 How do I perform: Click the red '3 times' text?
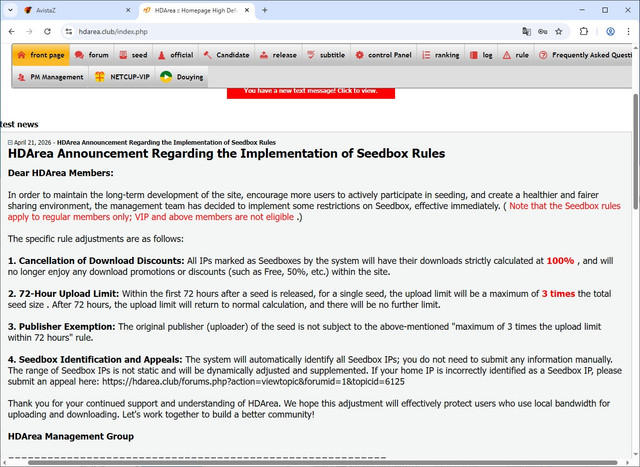coord(558,294)
